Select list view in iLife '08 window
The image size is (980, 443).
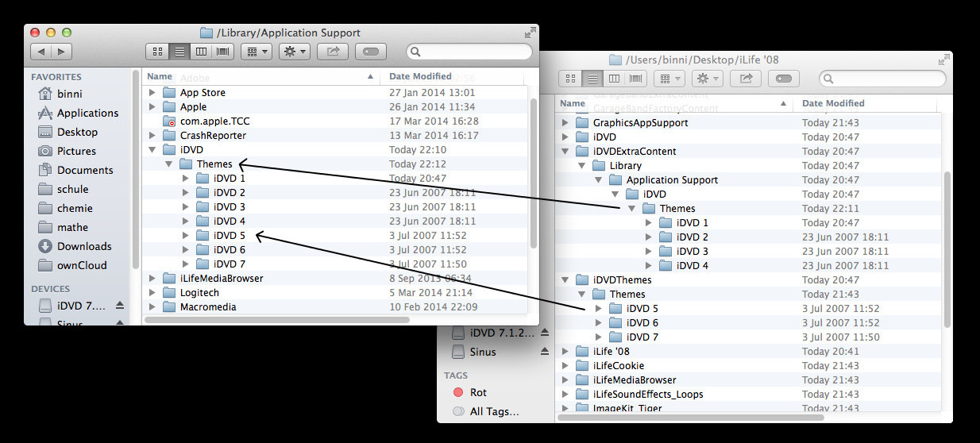coord(592,79)
